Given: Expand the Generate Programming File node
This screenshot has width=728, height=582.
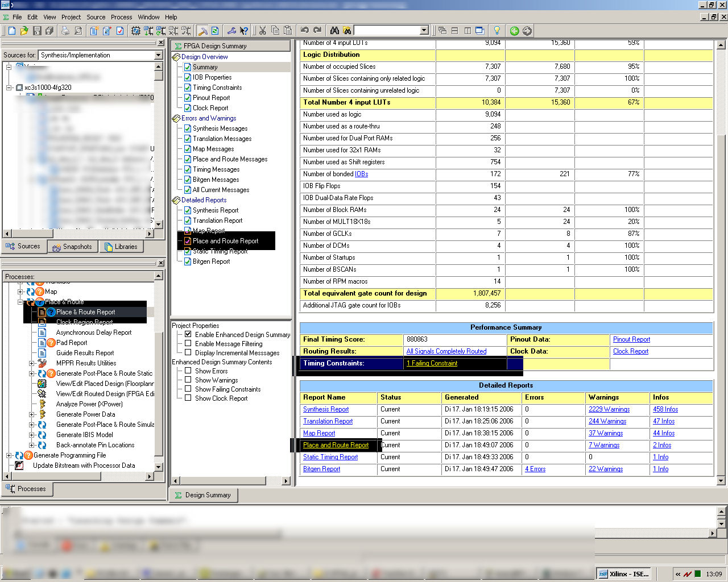Looking at the screenshot, I should [9, 455].
